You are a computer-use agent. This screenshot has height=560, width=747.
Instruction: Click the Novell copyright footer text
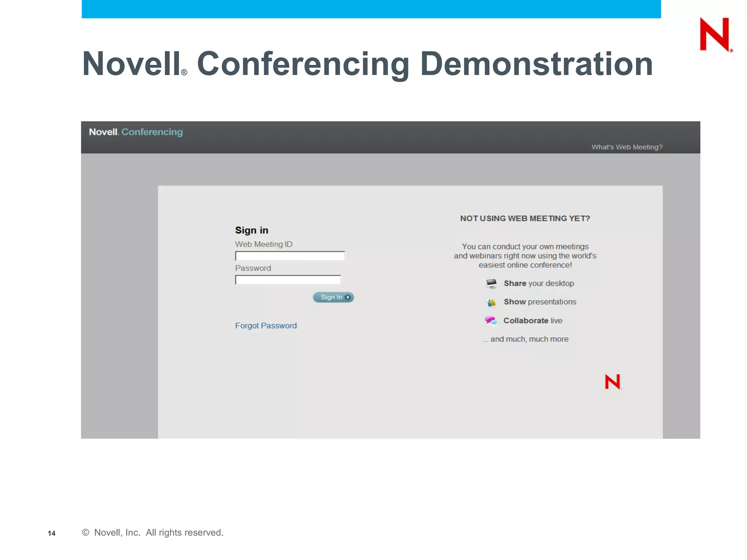click(x=153, y=533)
